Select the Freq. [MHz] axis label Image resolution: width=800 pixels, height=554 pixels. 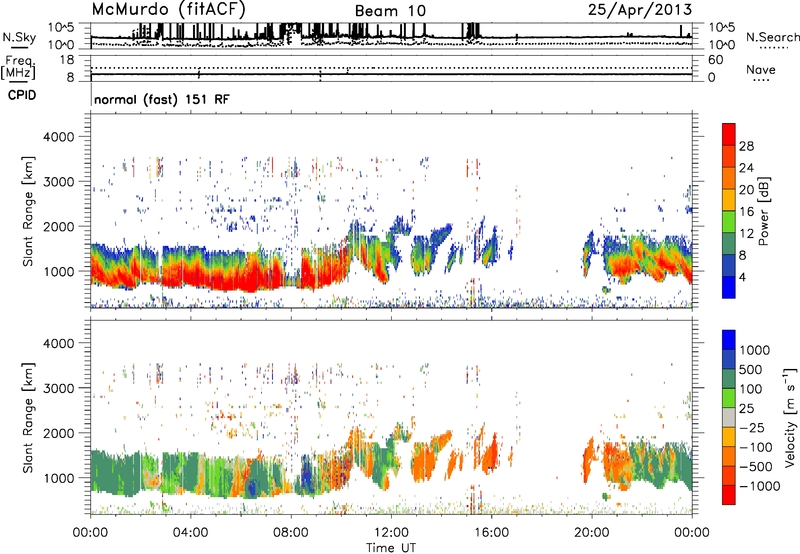click(18, 68)
